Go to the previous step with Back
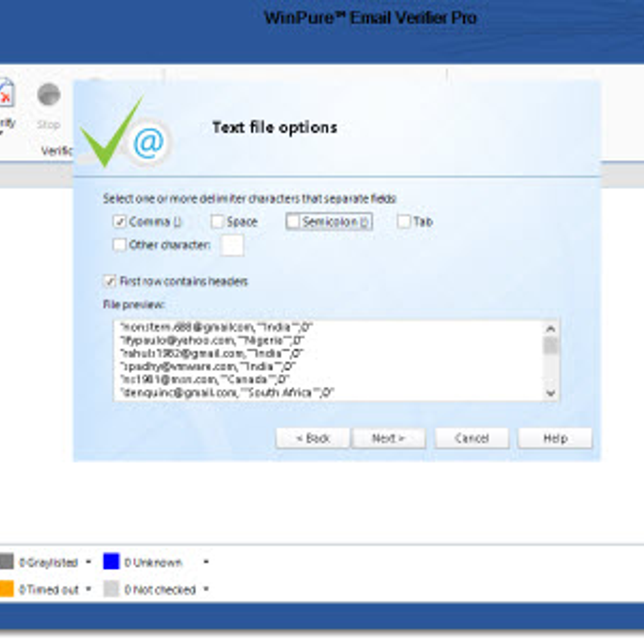 (312, 438)
